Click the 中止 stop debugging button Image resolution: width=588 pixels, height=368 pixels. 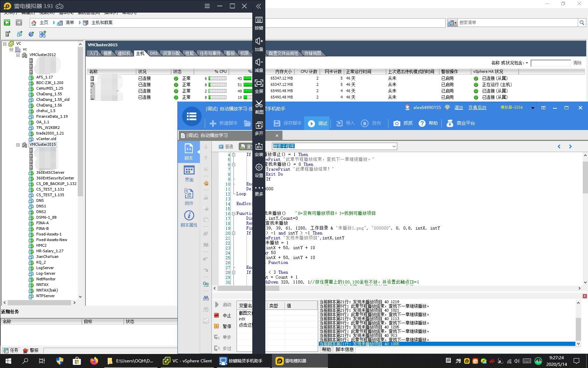coord(223,315)
